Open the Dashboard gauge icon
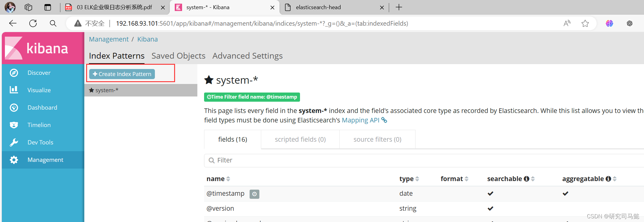The width and height of the screenshot is (644, 222). [14, 107]
